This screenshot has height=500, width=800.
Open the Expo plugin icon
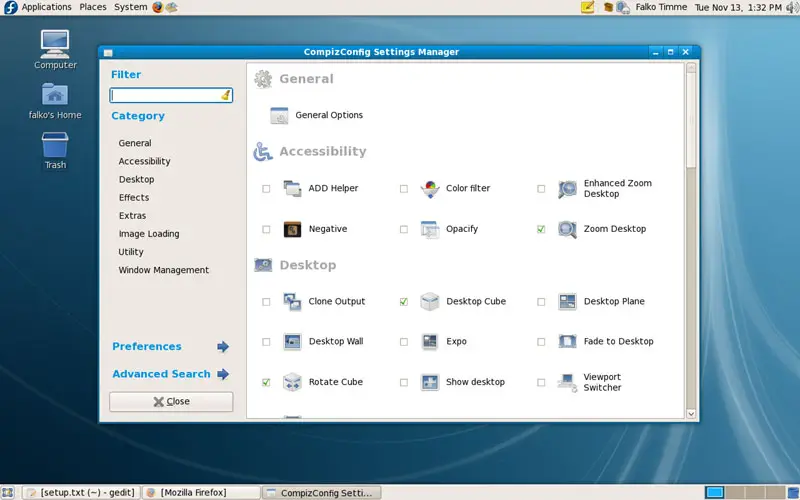pyautogui.click(x=430, y=341)
